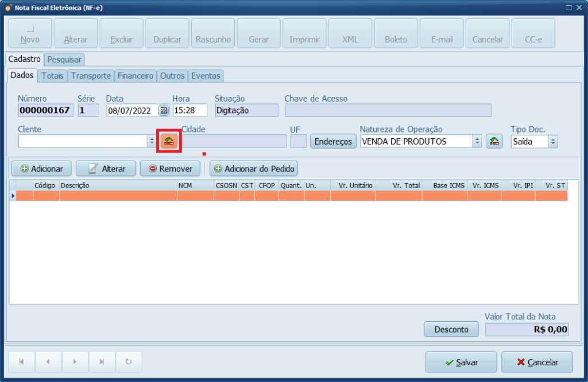The width and height of the screenshot is (588, 382).
Task: Click the Adicionar item button
Action: click(x=41, y=169)
